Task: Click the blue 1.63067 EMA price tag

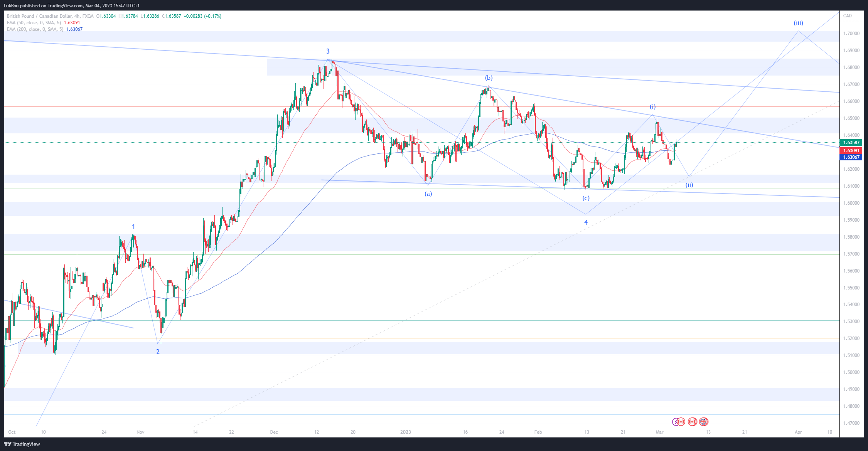Action: [851, 157]
